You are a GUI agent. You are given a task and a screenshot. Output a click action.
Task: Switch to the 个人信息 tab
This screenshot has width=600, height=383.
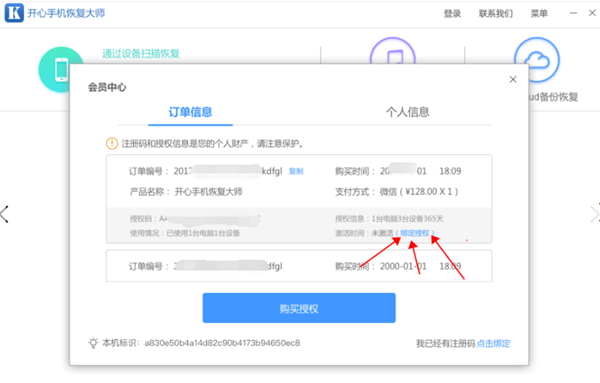click(408, 112)
